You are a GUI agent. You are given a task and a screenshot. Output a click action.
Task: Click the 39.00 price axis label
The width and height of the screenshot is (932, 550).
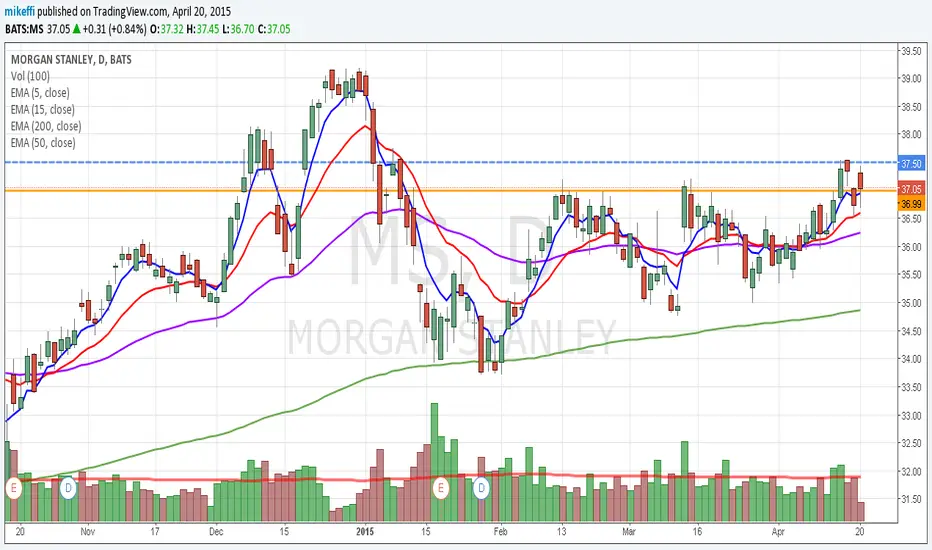click(x=911, y=79)
